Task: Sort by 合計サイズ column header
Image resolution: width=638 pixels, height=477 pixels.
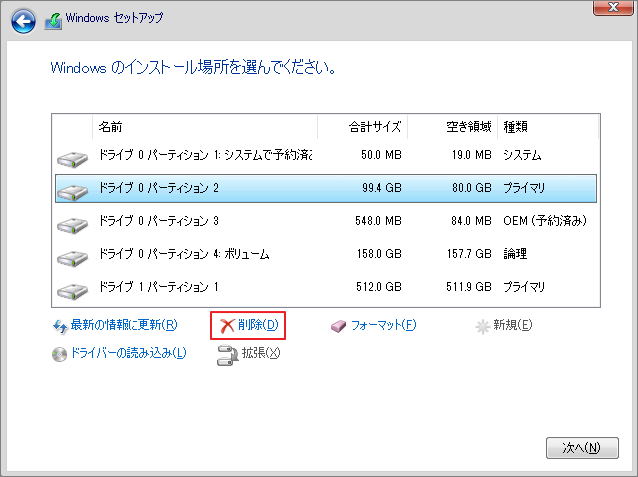Action: pyautogui.click(x=363, y=127)
